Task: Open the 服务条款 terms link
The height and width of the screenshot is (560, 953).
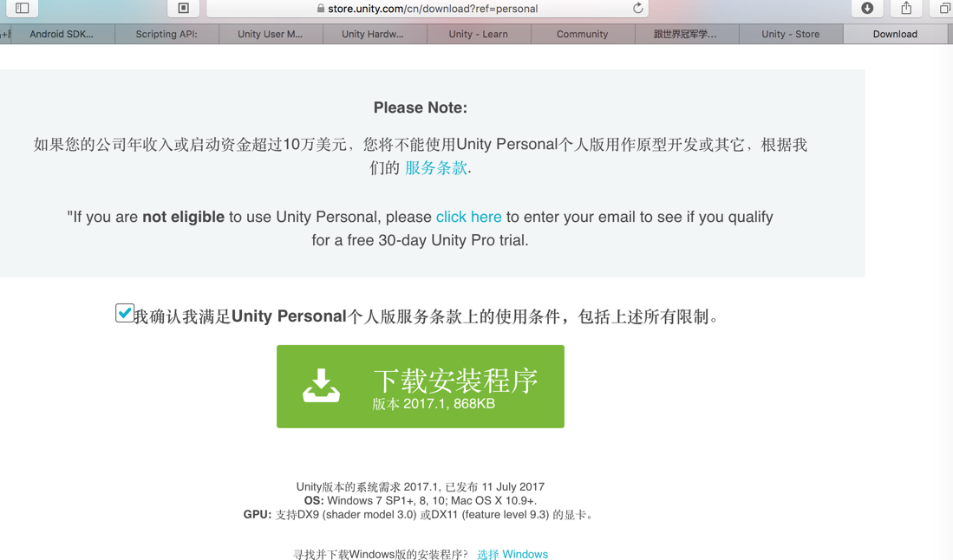Action: coord(436,168)
